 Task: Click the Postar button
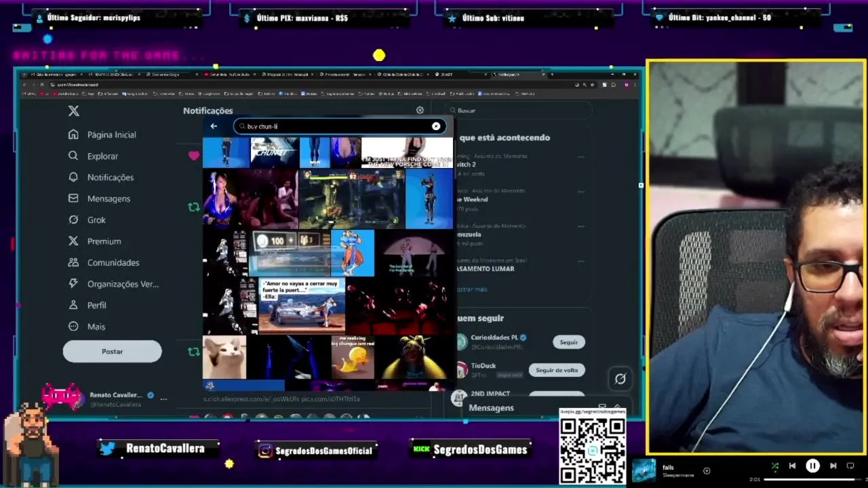pos(113,351)
